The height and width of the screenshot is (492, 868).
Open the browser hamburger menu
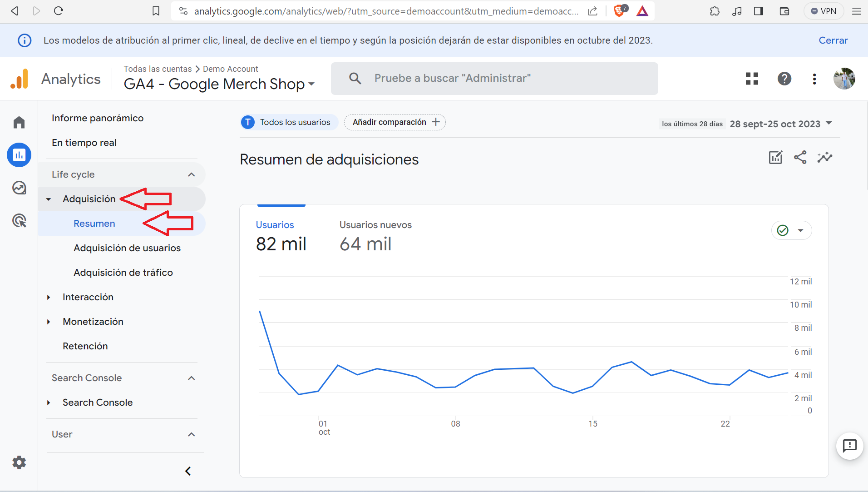(857, 11)
